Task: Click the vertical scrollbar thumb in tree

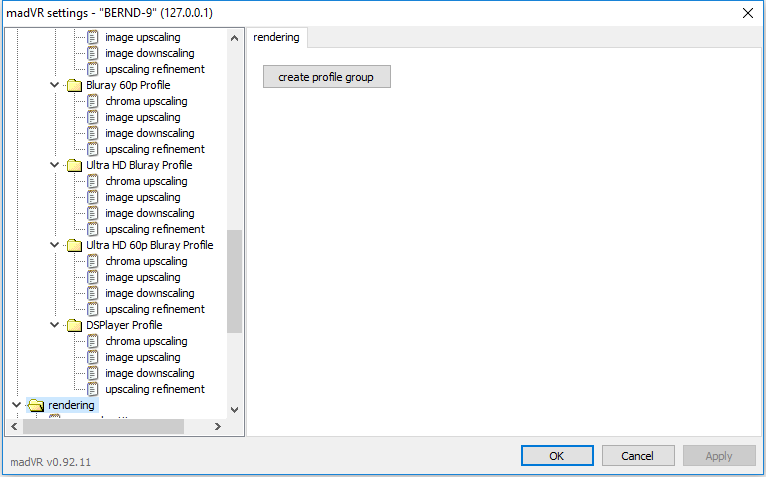Action: pos(234,282)
